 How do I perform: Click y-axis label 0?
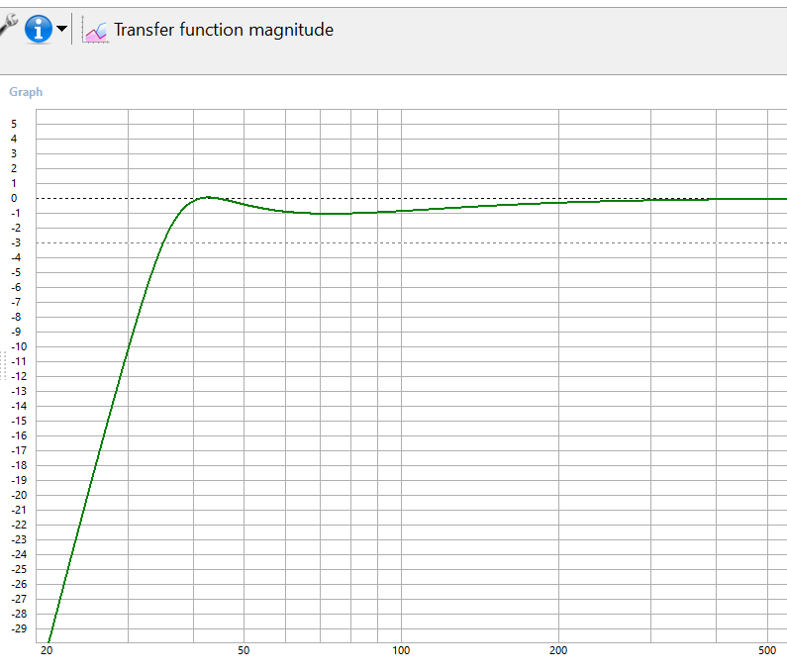14,198
